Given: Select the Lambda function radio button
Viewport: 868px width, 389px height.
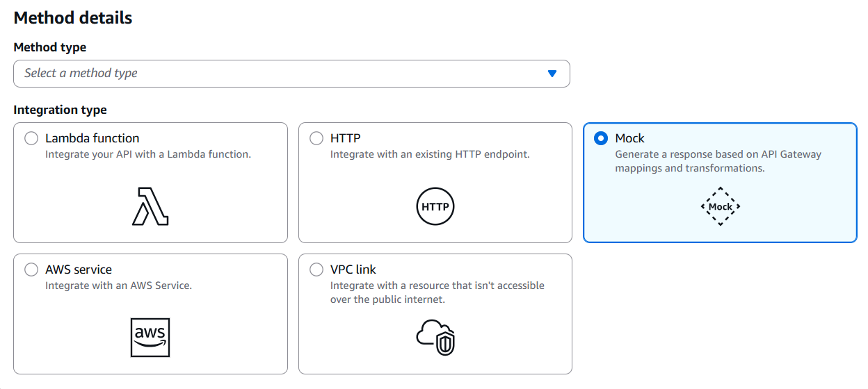Looking at the screenshot, I should tap(31, 138).
